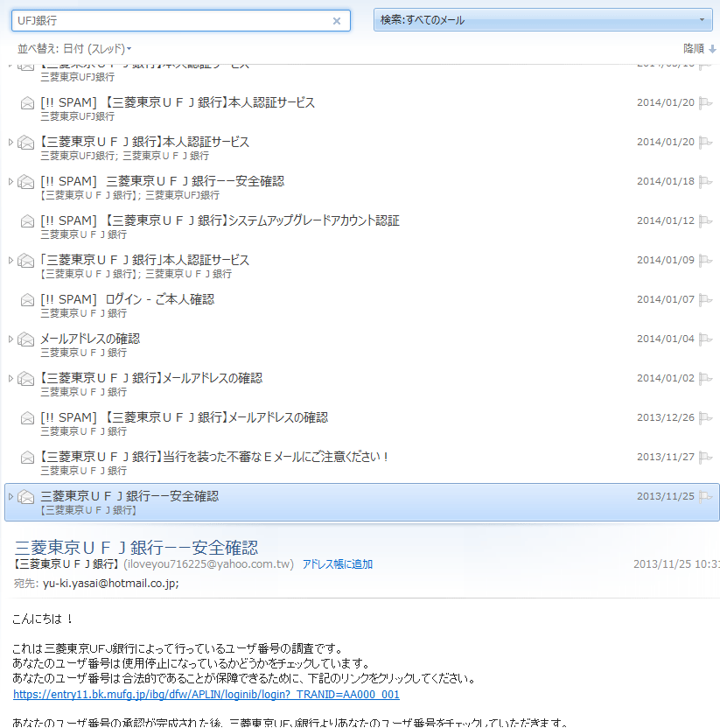
Task: Expand the 【三菱東京ＵＦＪ銀行】メールアドレスの確認 thread dated 2014/01/02
Action: click(x=10, y=378)
